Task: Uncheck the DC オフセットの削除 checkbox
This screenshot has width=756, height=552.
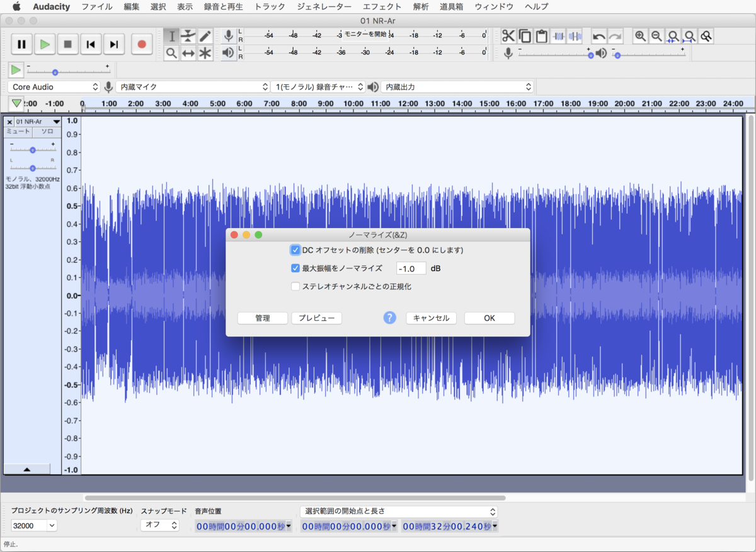Action: pos(295,250)
